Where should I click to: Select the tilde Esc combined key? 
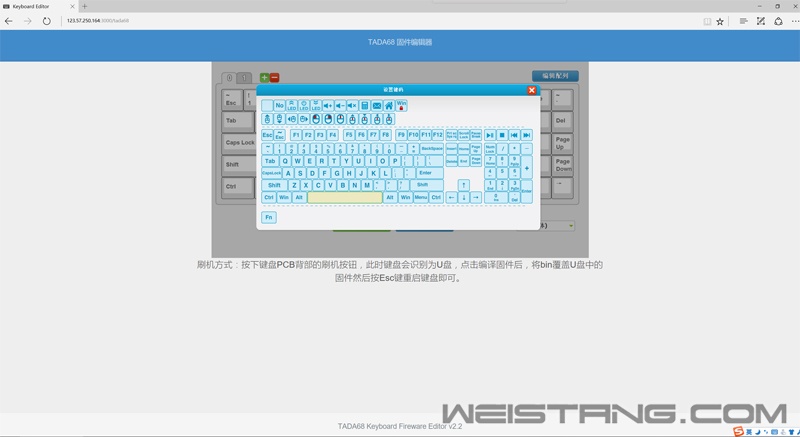pyautogui.click(x=280, y=135)
